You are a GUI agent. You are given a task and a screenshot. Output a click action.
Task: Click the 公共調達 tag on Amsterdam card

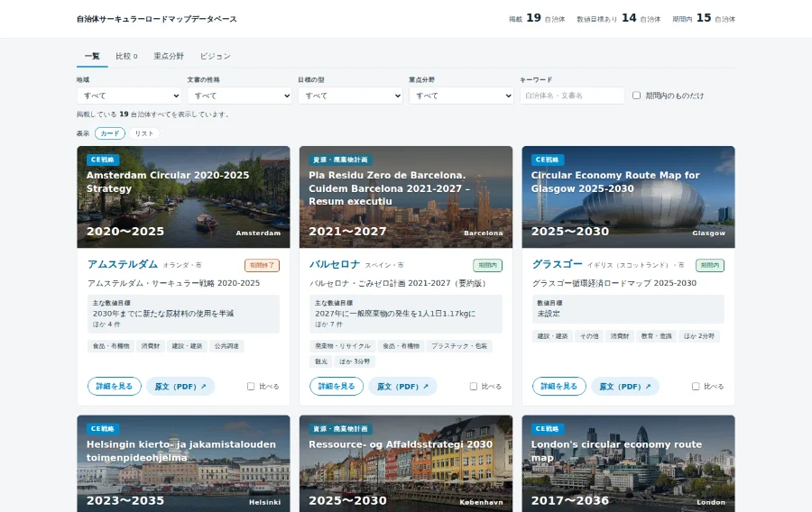[226, 346]
